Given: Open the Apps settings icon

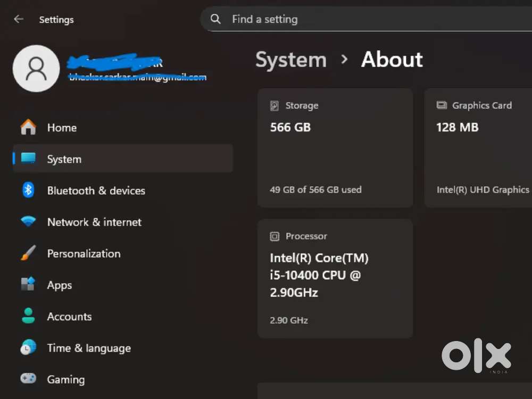Looking at the screenshot, I should point(28,285).
